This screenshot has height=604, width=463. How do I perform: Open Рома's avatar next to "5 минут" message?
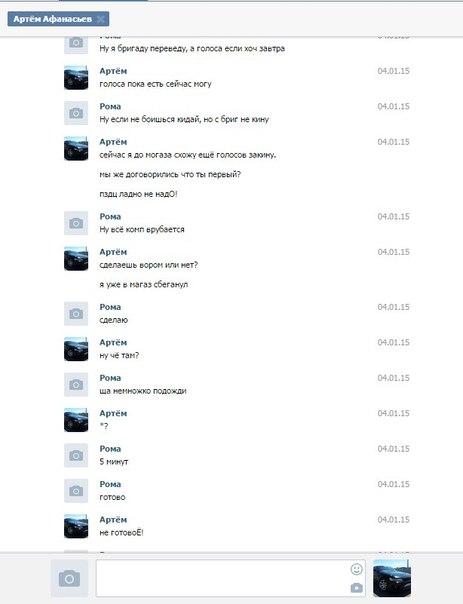pyautogui.click(x=76, y=455)
